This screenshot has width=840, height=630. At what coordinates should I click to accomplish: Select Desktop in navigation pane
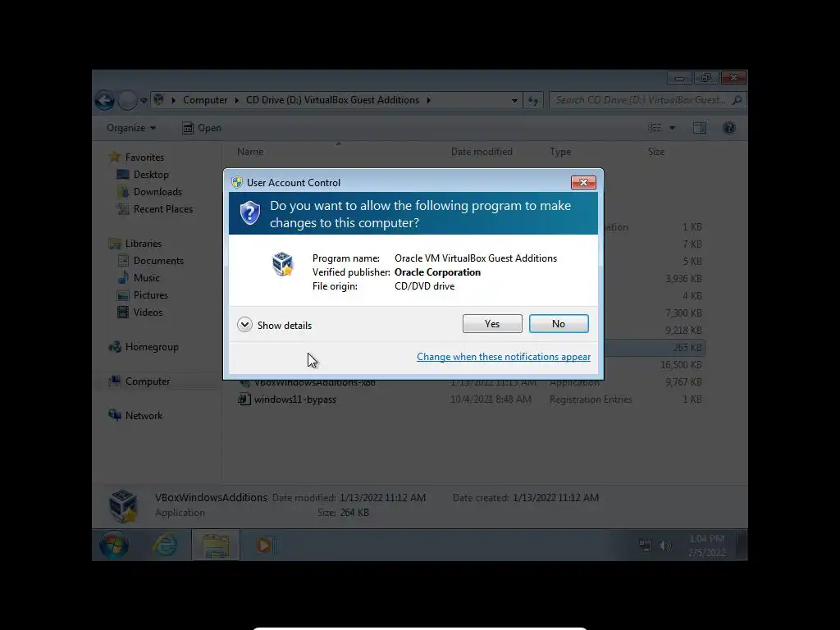point(151,175)
